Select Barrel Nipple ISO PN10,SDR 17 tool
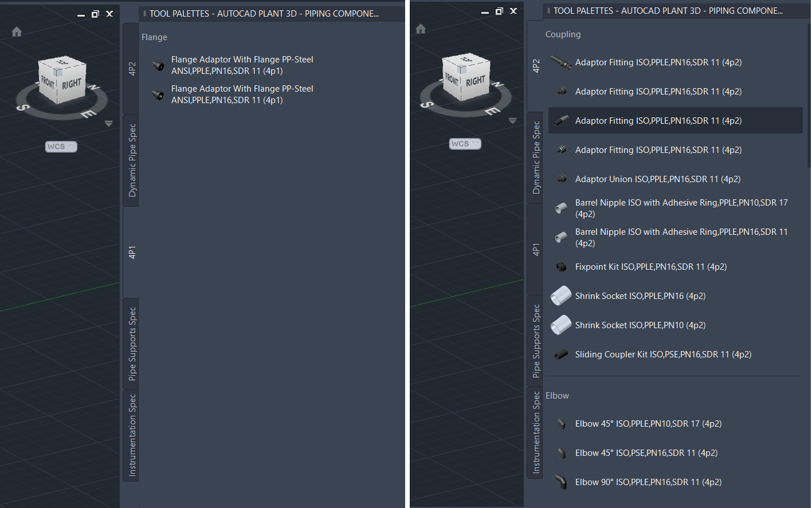This screenshot has height=508, width=812. point(676,208)
